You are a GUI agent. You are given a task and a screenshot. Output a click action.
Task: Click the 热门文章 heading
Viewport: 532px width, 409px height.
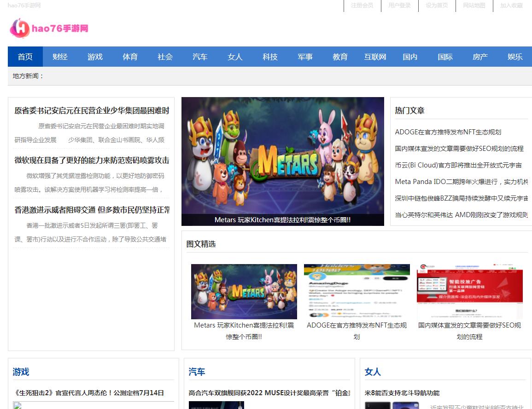click(409, 110)
